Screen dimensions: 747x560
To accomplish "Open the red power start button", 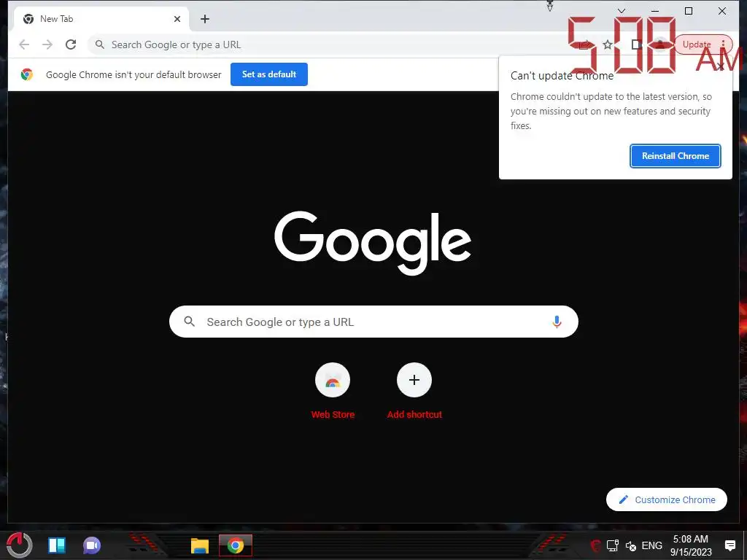I will click(x=20, y=545).
